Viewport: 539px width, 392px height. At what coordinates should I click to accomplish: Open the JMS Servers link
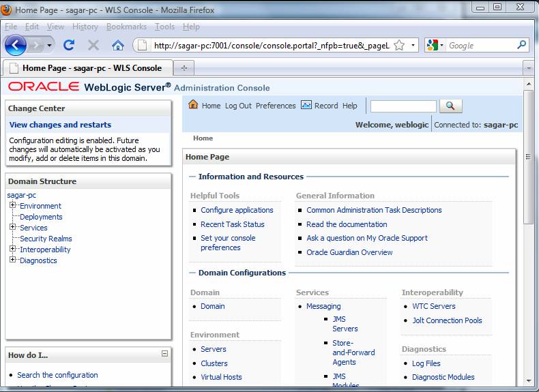(x=345, y=324)
